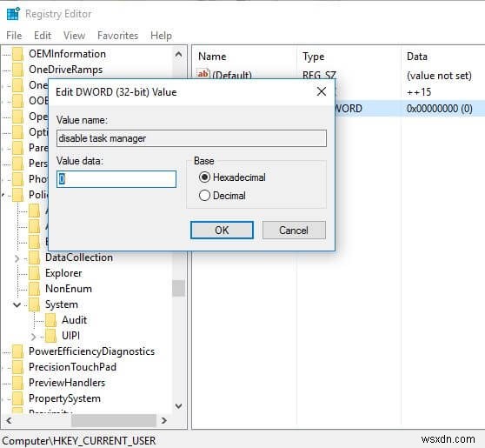Select the Audit key label
Screen dimensions: 485x448
tap(74, 320)
